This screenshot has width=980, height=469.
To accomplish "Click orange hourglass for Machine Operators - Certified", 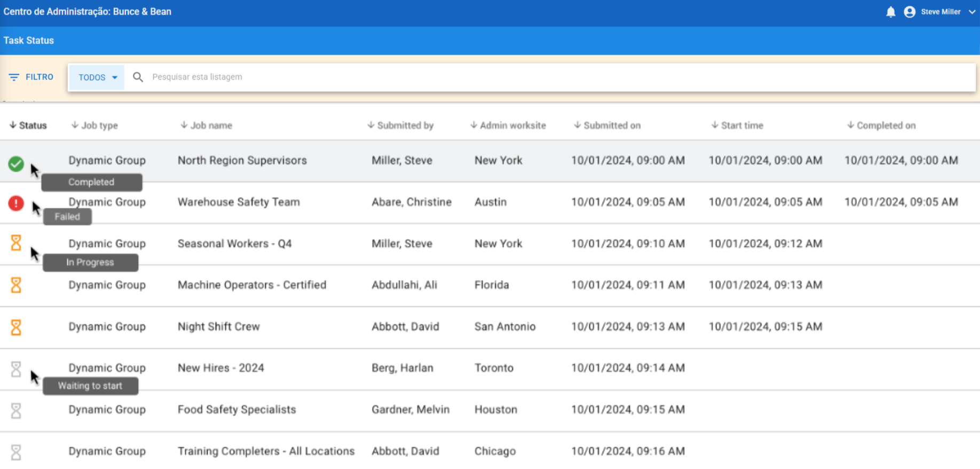I will coord(16,285).
